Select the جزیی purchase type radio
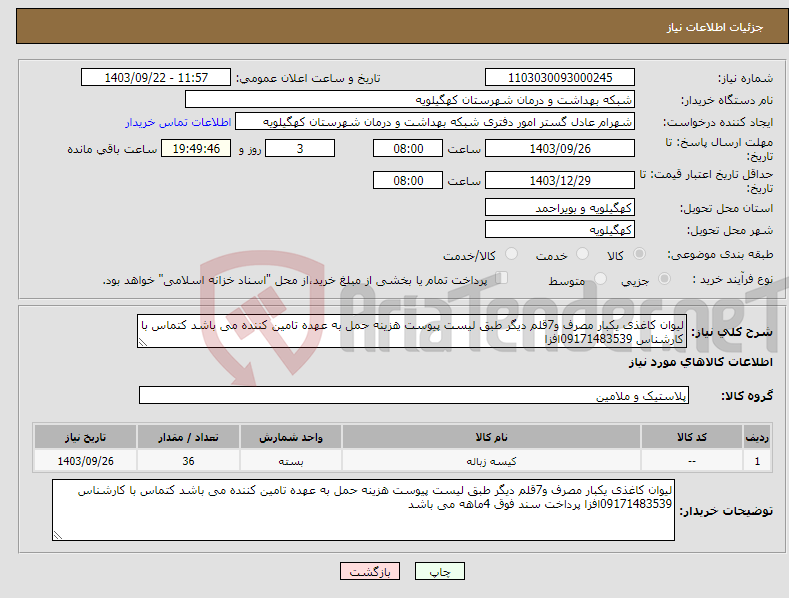Screen dimensions: 789x598 click(664, 279)
